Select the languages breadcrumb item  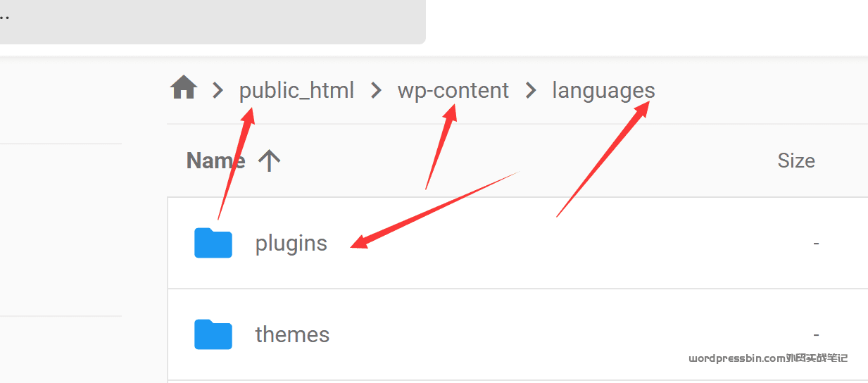[x=603, y=90]
